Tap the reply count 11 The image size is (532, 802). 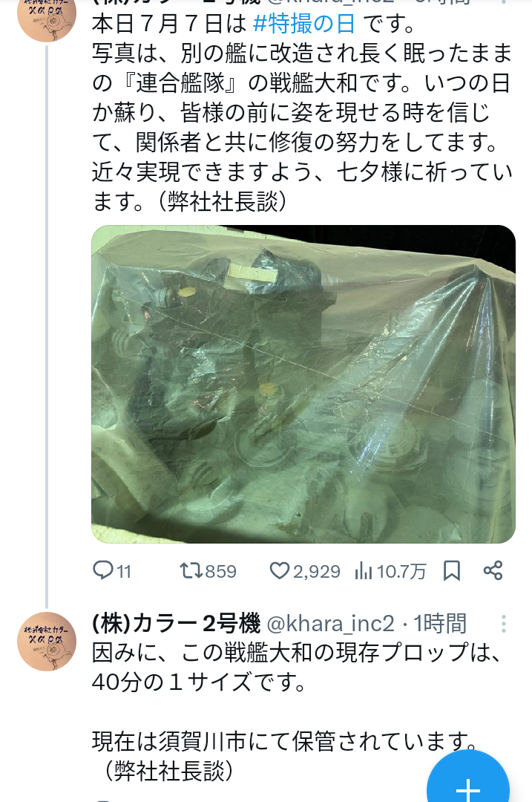pyautogui.click(x=124, y=571)
